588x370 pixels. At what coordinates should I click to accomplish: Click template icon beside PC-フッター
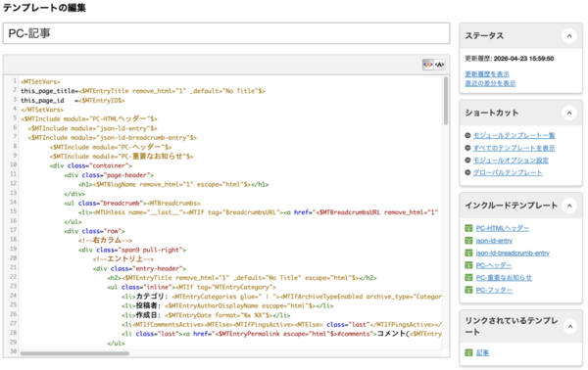[468, 290]
